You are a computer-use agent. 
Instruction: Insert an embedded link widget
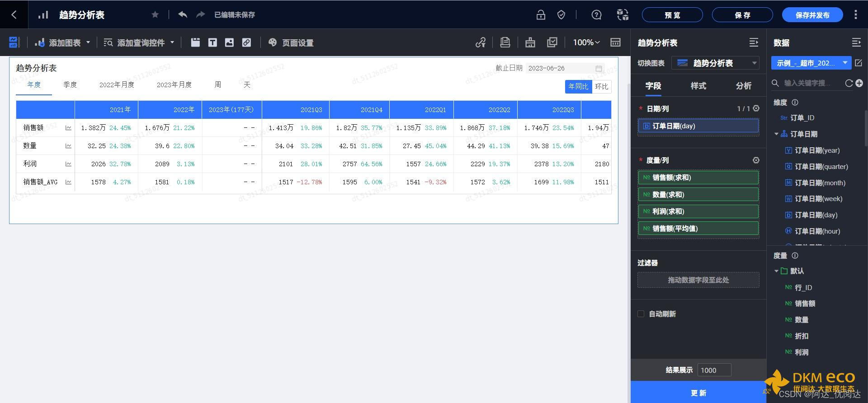tap(246, 42)
